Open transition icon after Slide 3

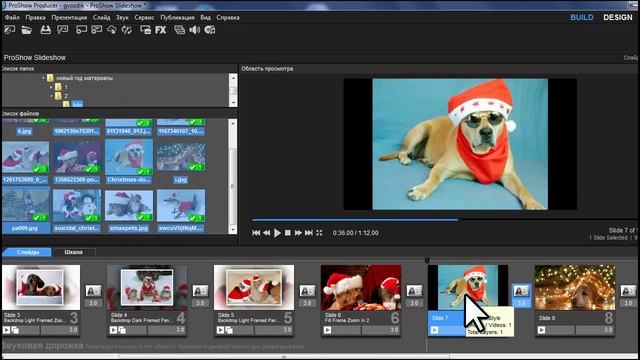pyautogui.click(x=93, y=291)
